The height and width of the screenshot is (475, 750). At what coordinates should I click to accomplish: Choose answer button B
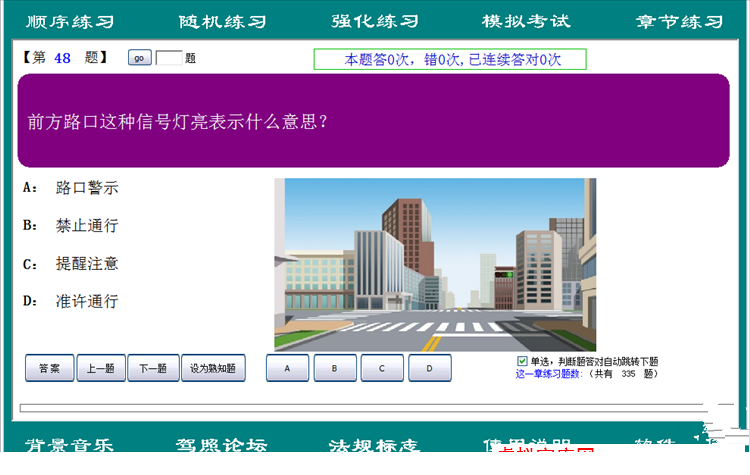pyautogui.click(x=335, y=368)
